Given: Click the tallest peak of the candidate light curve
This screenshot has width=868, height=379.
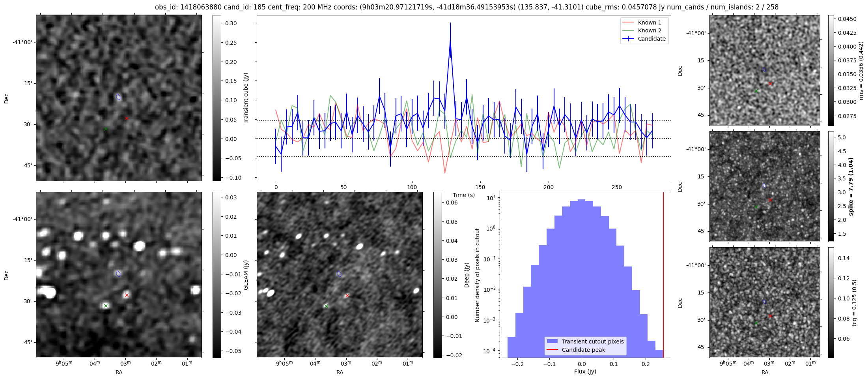Looking at the screenshot, I should click(x=450, y=41).
